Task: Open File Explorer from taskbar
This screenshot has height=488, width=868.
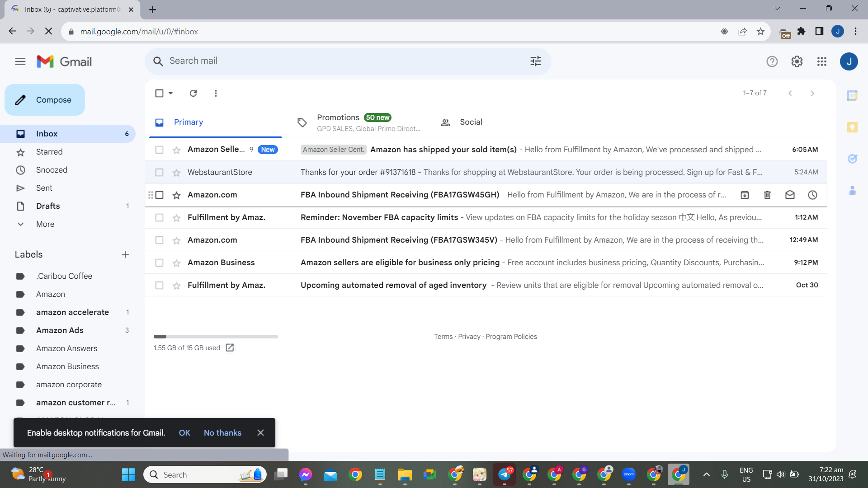Action: (405, 474)
